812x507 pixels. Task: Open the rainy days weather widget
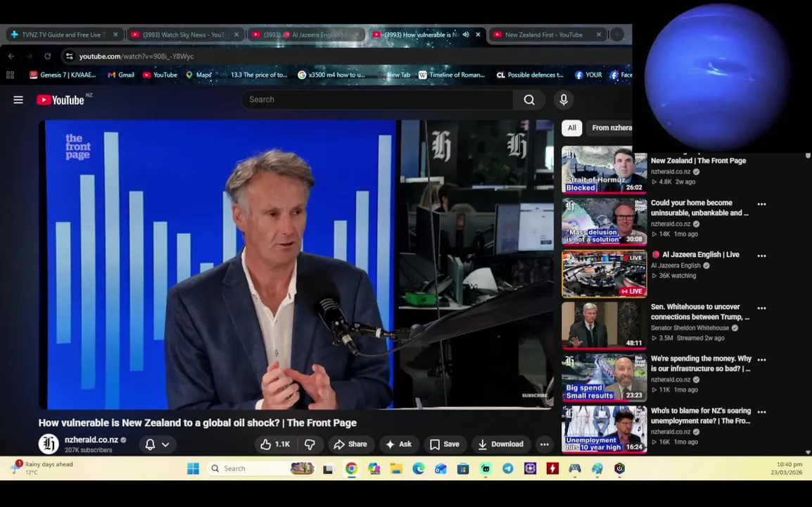pos(43,468)
